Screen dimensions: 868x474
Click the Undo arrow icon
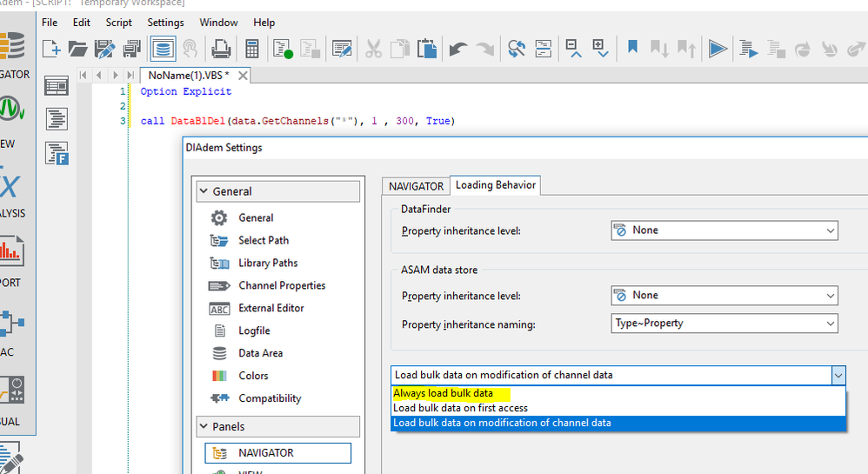[x=458, y=49]
